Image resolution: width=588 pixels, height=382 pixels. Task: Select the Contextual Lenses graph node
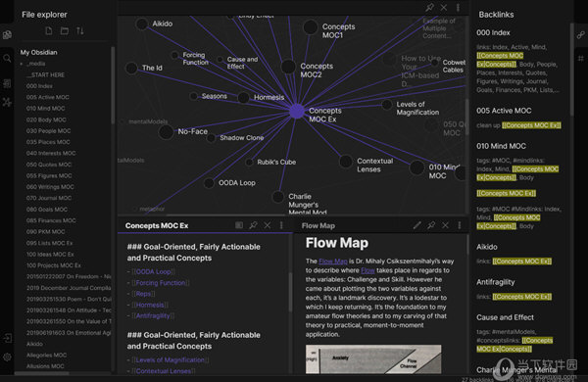pos(345,162)
